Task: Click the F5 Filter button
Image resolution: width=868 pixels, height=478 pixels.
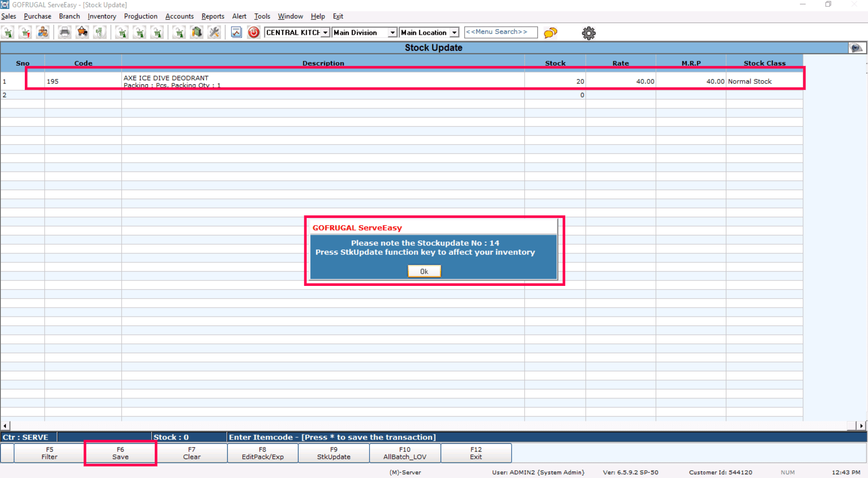Action: click(x=49, y=453)
